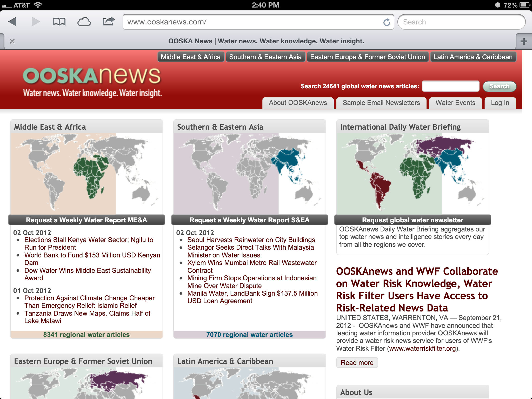Tap the Safari forward arrow
Screen dimensions: 532x399
point(36,22)
